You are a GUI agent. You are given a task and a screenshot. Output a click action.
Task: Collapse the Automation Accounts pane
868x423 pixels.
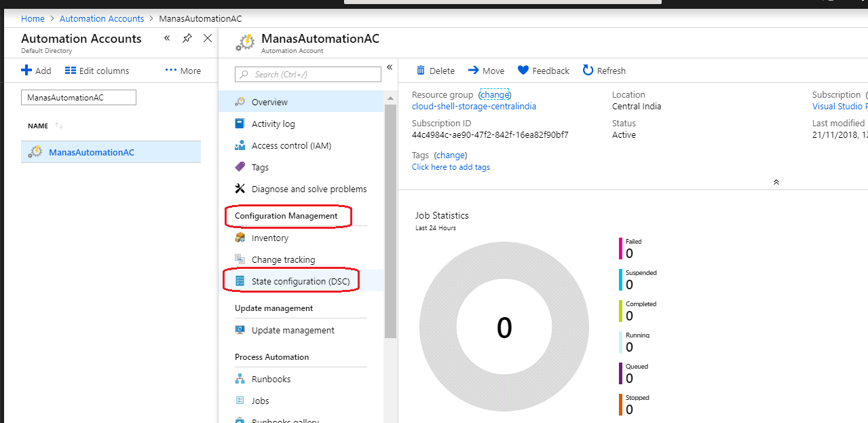[x=167, y=39]
